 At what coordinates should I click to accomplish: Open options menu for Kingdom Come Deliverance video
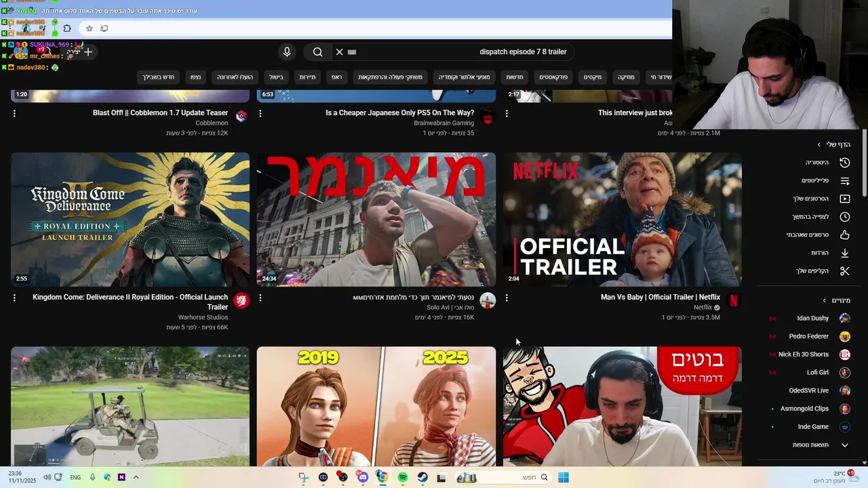coord(14,298)
